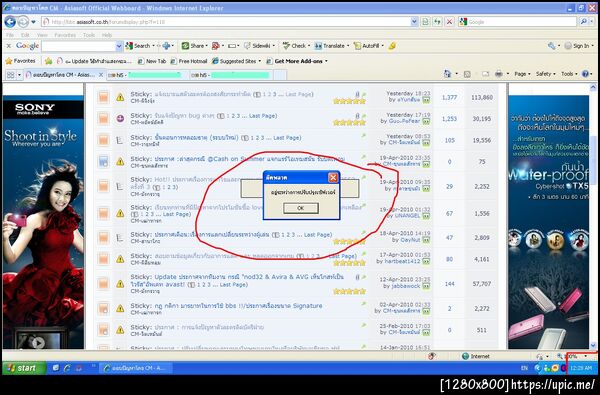Click the Show Desktop quick launch icon
600x395 pixels.
(56, 368)
